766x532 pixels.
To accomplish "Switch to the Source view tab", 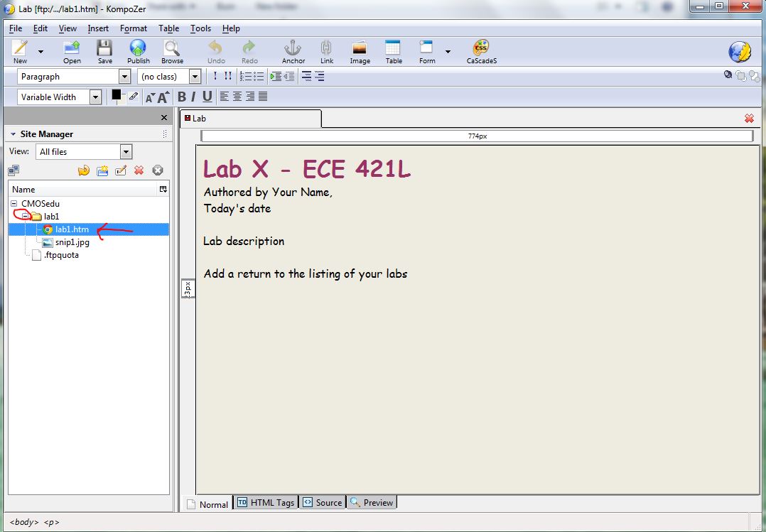I will [323, 502].
